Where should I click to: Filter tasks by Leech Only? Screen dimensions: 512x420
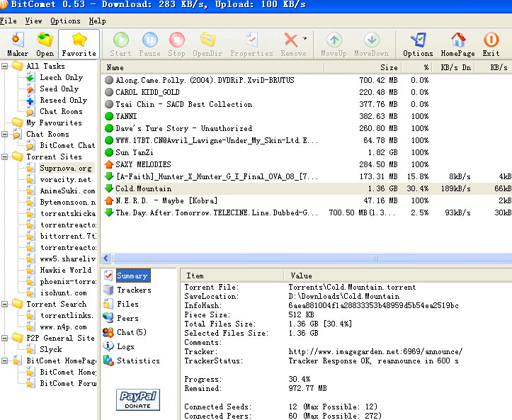(61, 77)
